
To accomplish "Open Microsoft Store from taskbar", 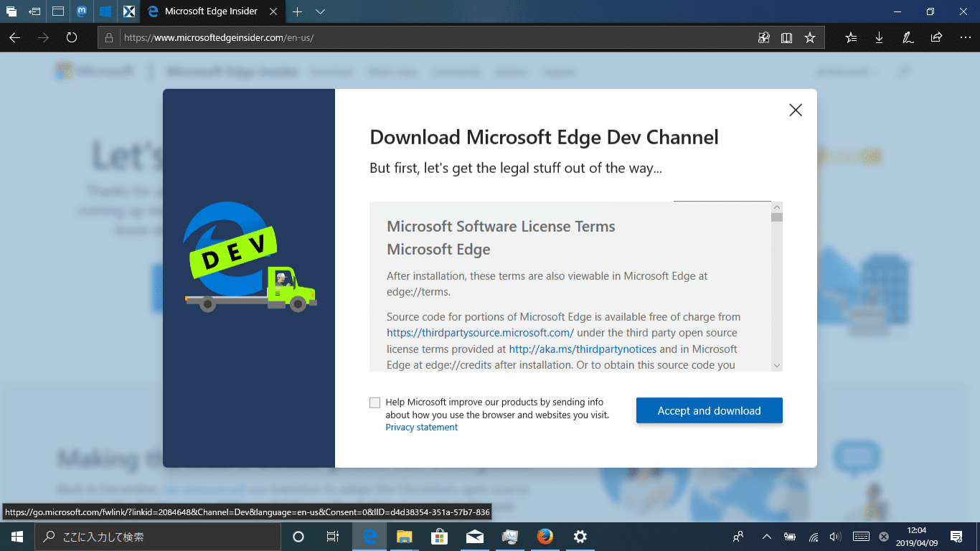I will point(440,537).
